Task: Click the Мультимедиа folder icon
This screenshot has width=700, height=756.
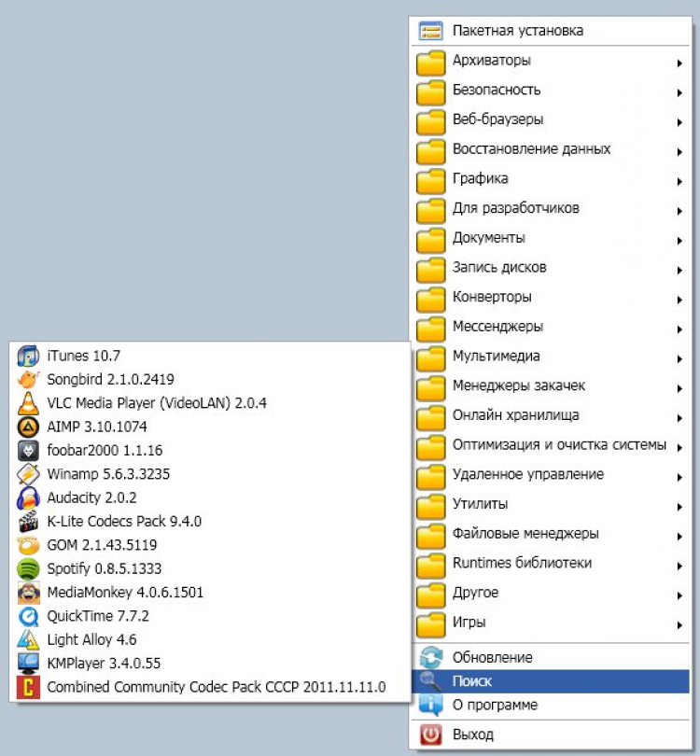Action: pyautogui.click(x=430, y=357)
